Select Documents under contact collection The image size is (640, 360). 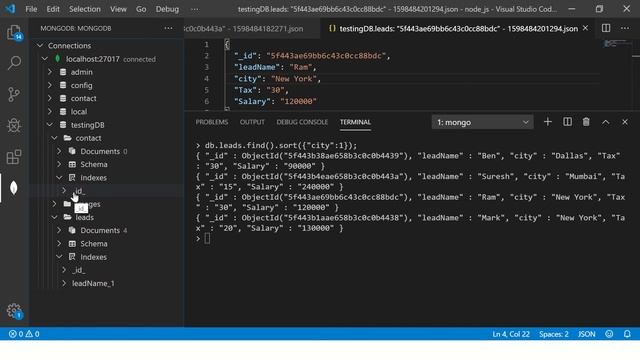[x=100, y=151]
